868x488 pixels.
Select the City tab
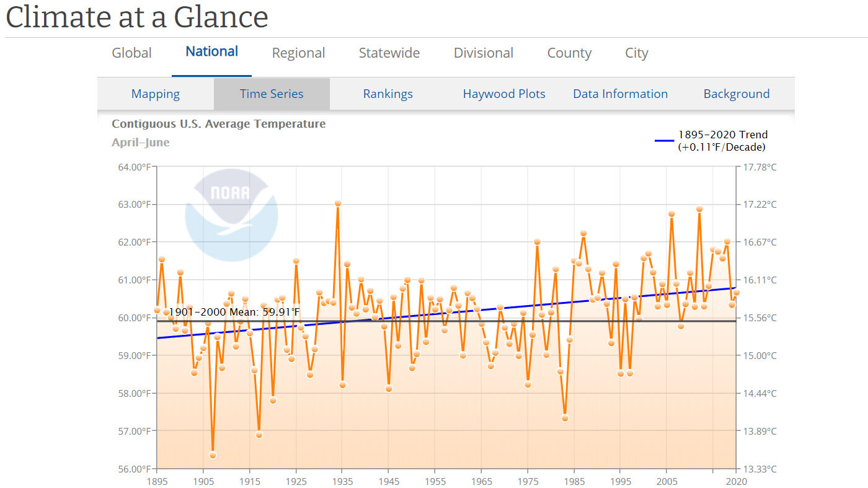tap(636, 53)
